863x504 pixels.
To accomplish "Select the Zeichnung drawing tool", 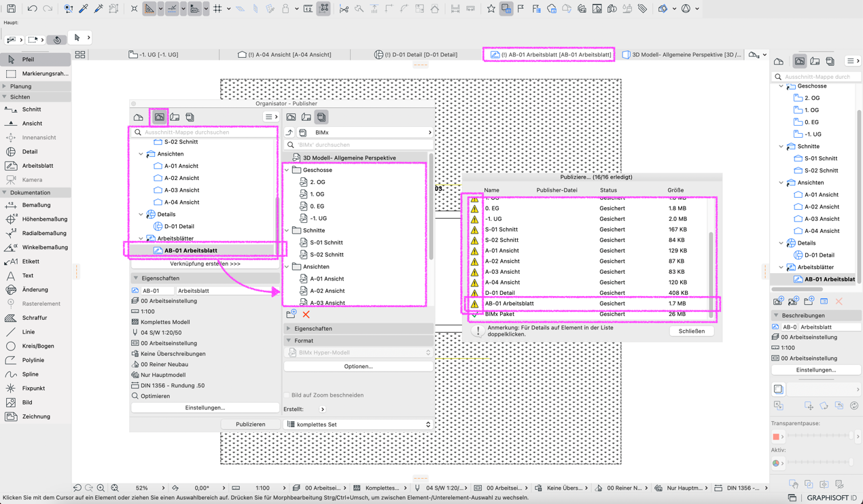I will tap(35, 416).
